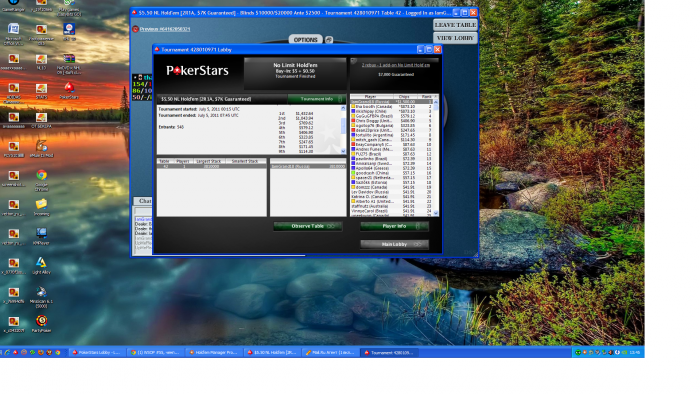Viewport: 700px width, 394px height.
Task: Sort player list by Rank column
Action: [x=426, y=96]
